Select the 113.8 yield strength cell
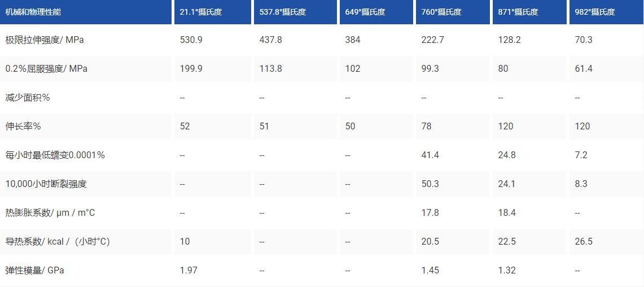This screenshot has width=644, height=287. pos(271,69)
